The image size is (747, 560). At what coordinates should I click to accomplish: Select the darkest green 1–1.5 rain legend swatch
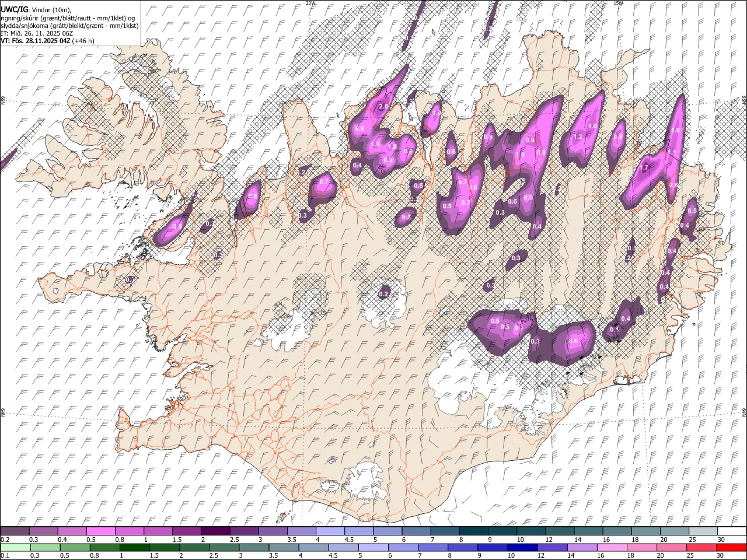[x=135, y=547]
